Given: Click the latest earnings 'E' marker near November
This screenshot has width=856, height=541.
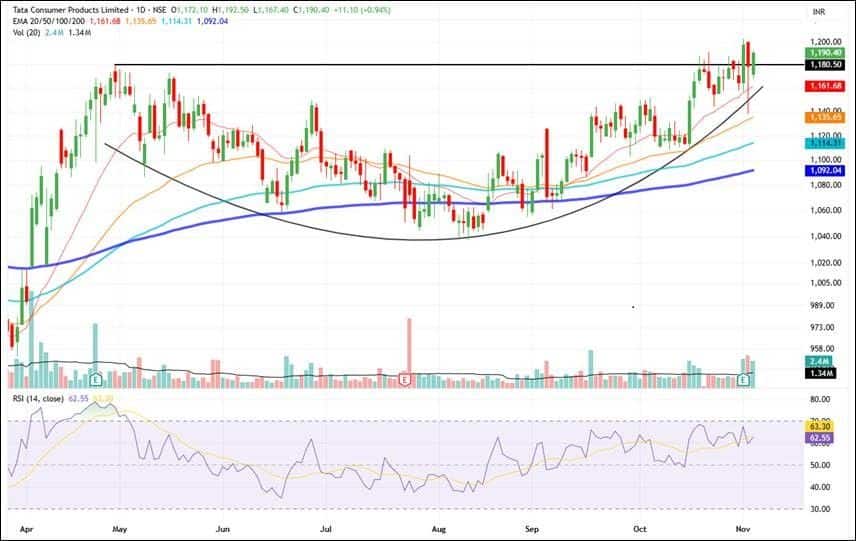Looking at the screenshot, I should (744, 381).
